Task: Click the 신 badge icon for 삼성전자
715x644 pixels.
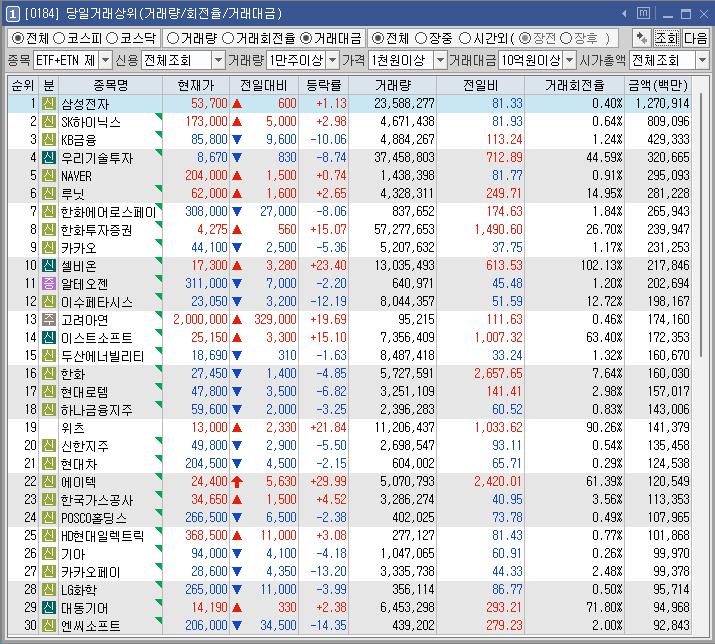Action: point(49,104)
